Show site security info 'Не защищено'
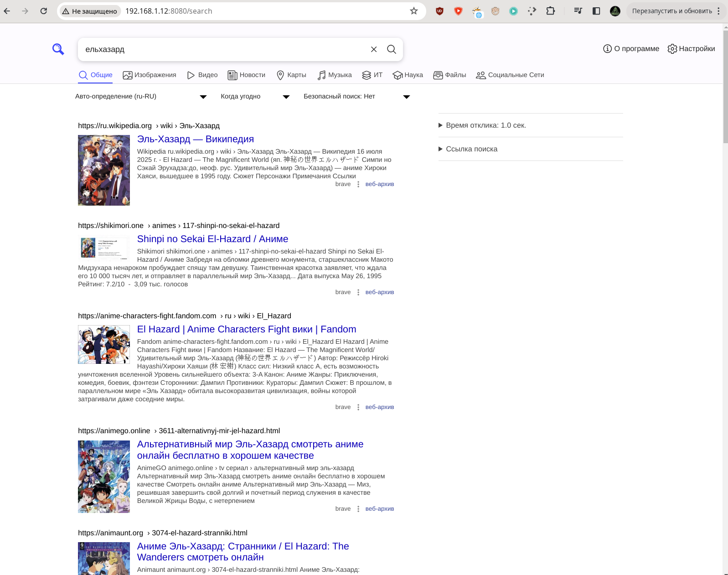Viewport: 728px width, 575px height. (x=90, y=11)
